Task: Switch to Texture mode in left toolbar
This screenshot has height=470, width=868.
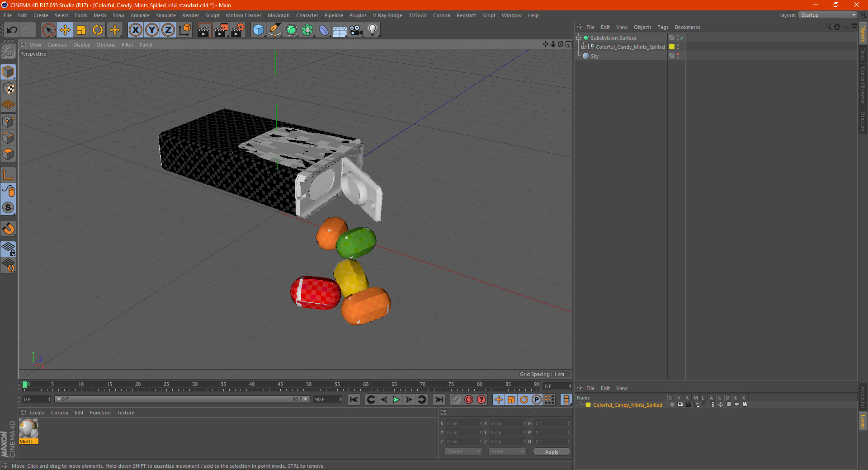Action: pos(8,89)
